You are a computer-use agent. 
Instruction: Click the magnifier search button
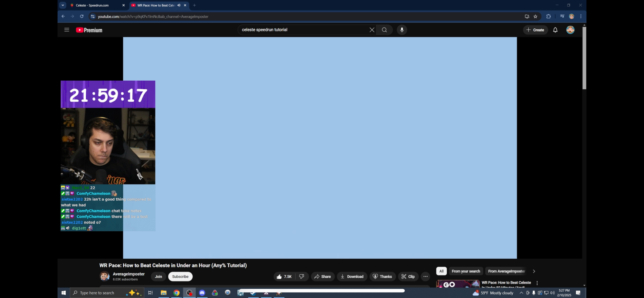384,30
